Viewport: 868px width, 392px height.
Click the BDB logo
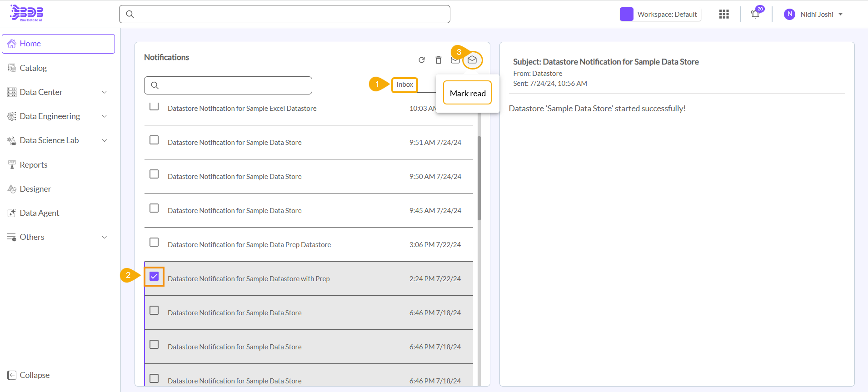tap(27, 13)
